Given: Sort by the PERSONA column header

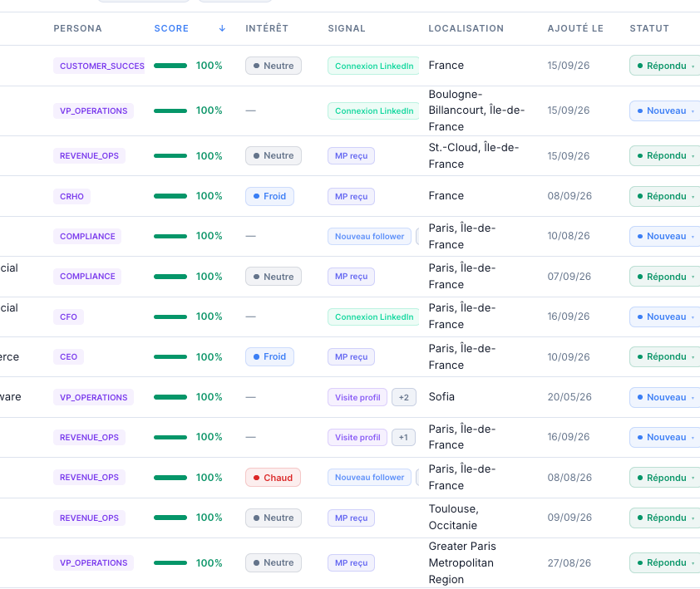Looking at the screenshot, I should click(x=77, y=28).
